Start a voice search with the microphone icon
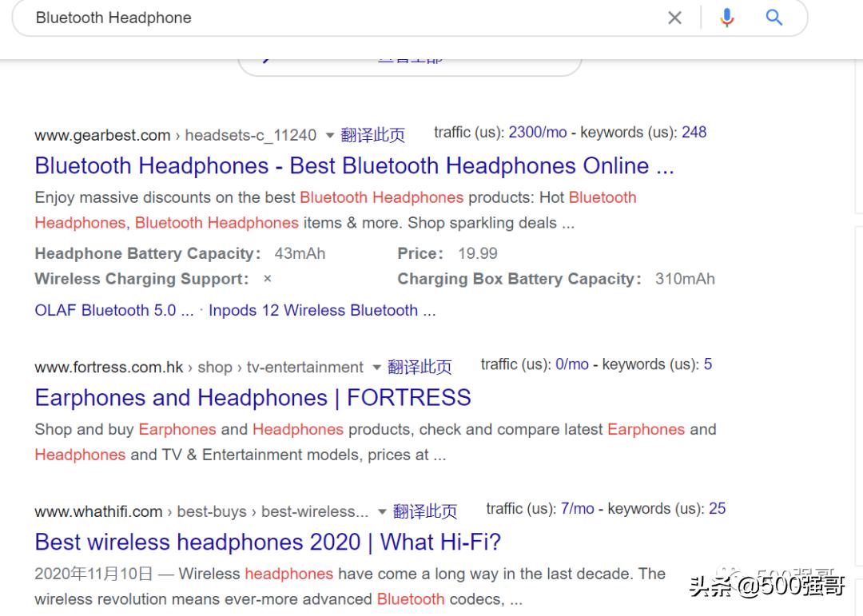This screenshot has height=616, width=863. (x=727, y=17)
